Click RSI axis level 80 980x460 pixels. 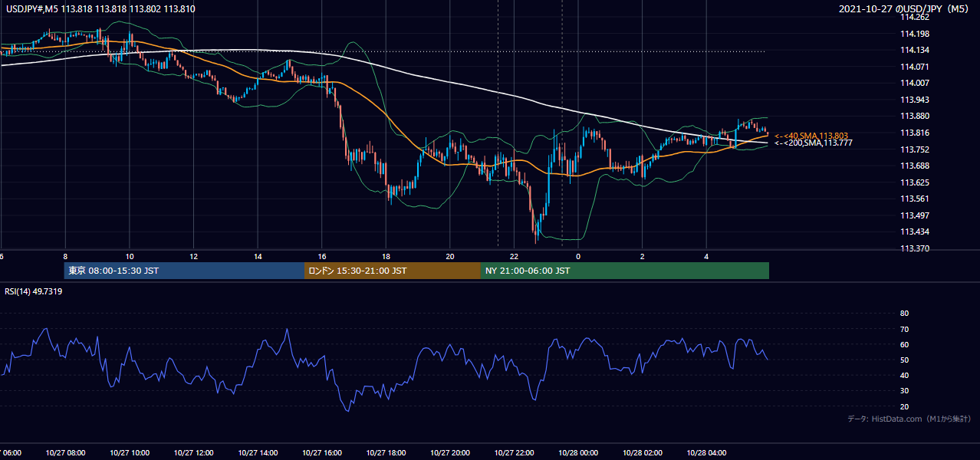(x=904, y=314)
